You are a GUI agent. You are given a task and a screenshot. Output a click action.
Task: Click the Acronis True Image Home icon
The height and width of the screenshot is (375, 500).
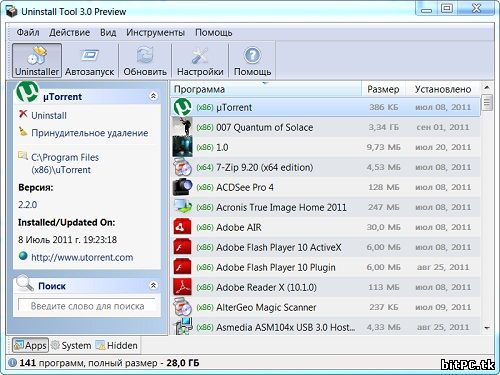pyautogui.click(x=182, y=207)
